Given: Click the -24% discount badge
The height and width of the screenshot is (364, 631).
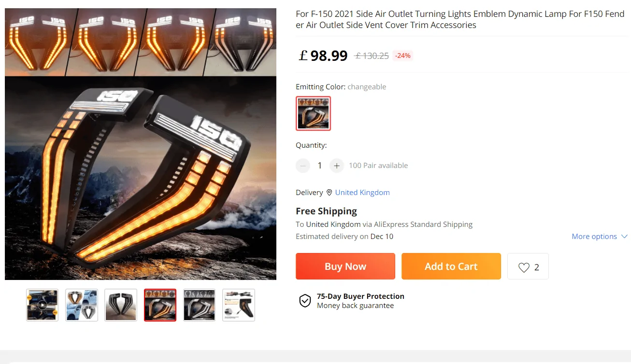Looking at the screenshot, I should 402,56.
